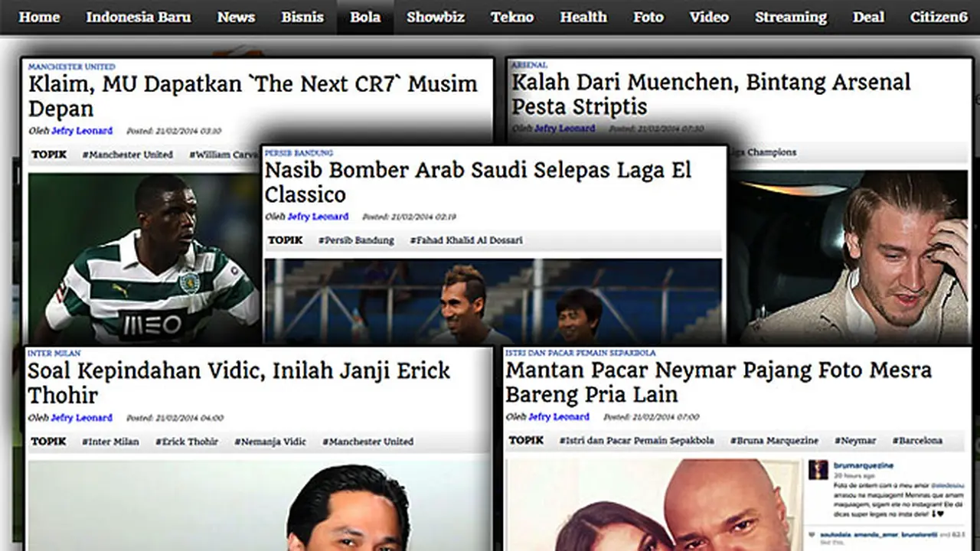Click the brumarquezine Instagram profile avatar
Image resolution: width=980 pixels, height=551 pixels.
click(819, 469)
